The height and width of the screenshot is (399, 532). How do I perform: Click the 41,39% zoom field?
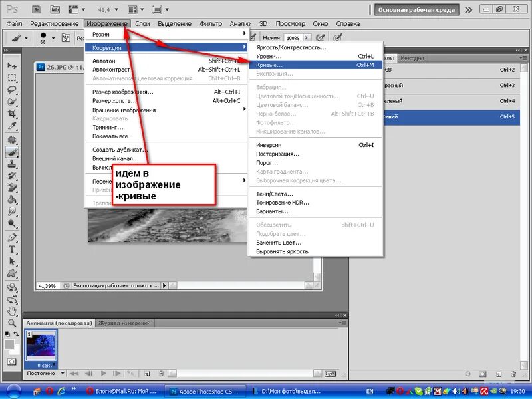coord(47,286)
